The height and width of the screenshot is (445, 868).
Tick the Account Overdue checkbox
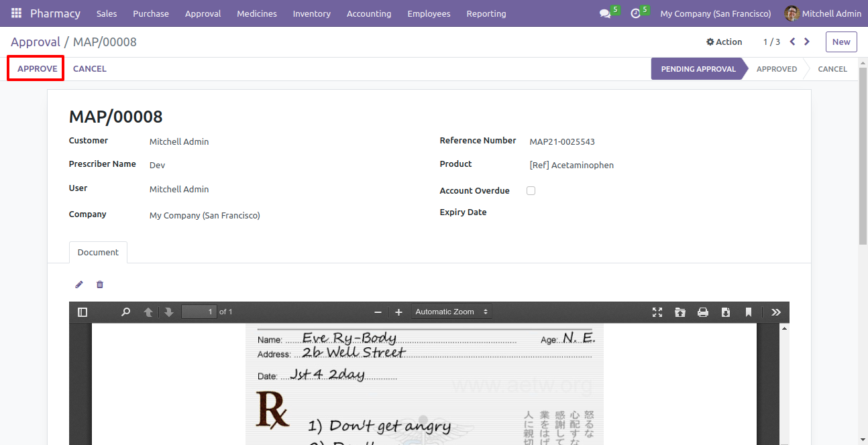pyautogui.click(x=531, y=191)
